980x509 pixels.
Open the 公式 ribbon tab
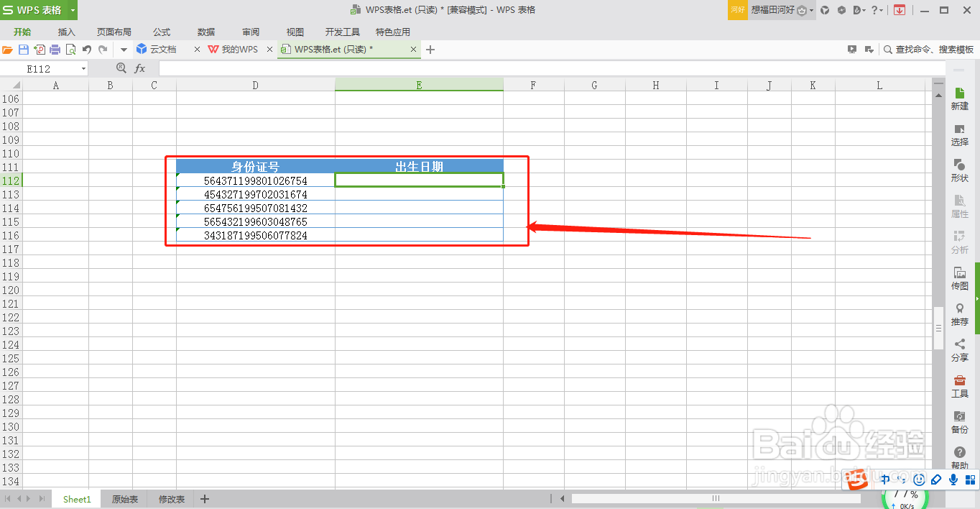[x=162, y=32]
